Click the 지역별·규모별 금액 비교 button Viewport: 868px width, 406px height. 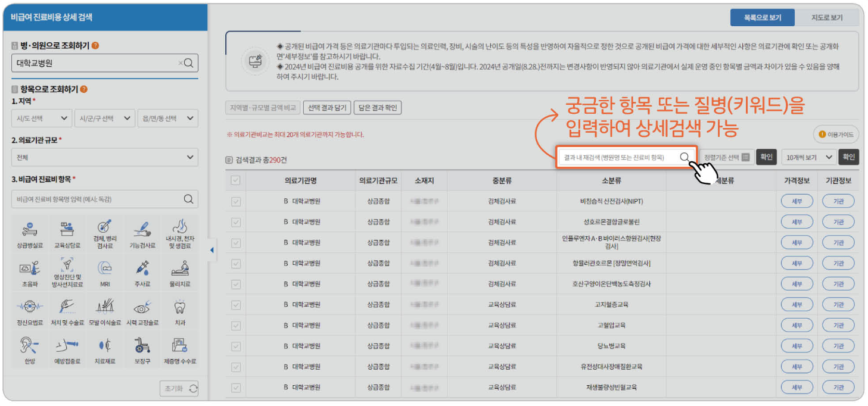pyautogui.click(x=263, y=108)
